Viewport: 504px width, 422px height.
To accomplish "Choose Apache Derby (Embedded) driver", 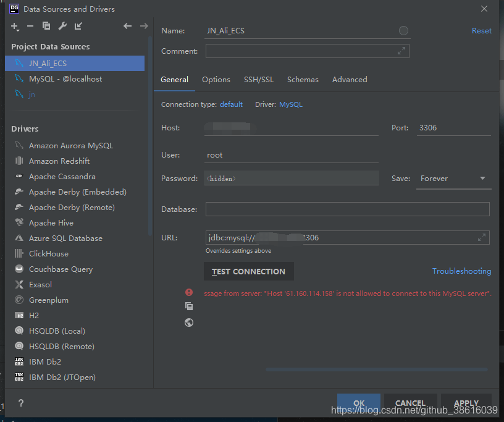I will coord(75,192).
